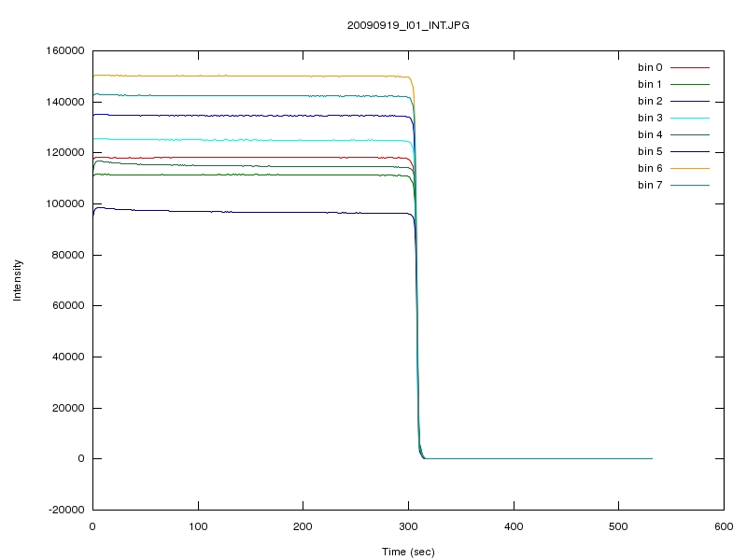747x560 pixels.
Task: Select the 'bin 4' legend label
Action: click(650, 134)
